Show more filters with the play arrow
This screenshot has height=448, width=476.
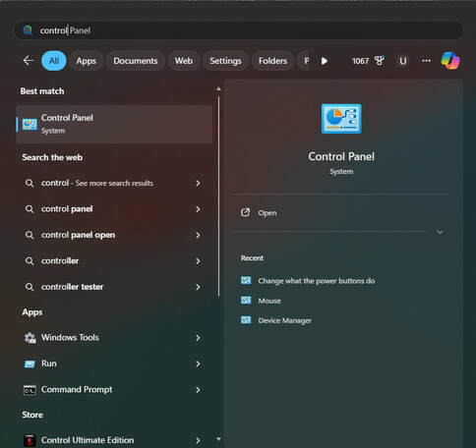click(x=325, y=61)
